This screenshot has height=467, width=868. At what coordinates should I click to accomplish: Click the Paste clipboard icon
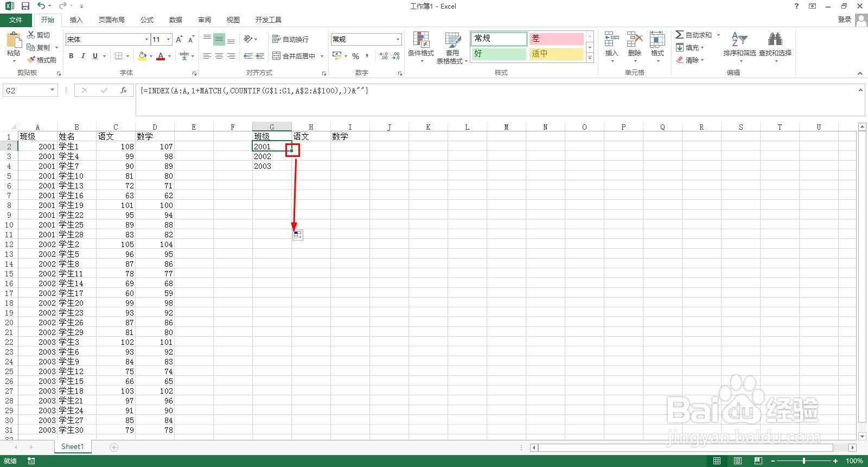coord(14,40)
